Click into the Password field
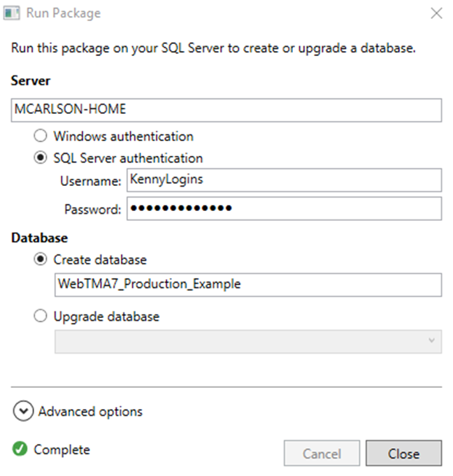Viewport: 453px width, 476px height. 284,208
